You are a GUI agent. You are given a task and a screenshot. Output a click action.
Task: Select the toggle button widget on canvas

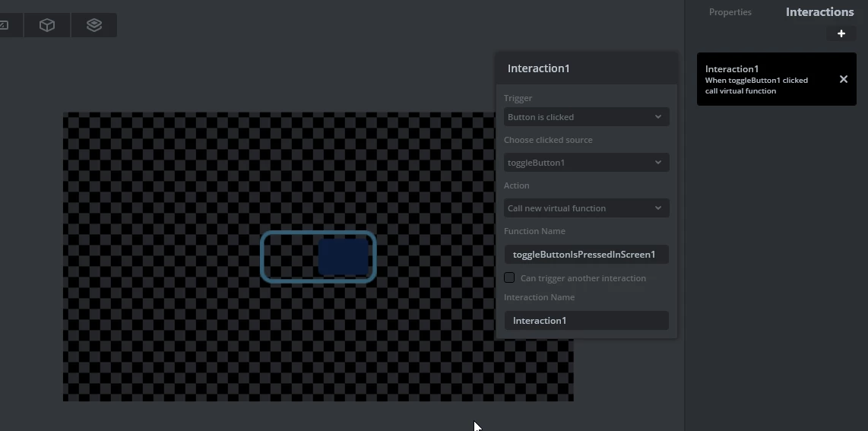click(x=318, y=257)
